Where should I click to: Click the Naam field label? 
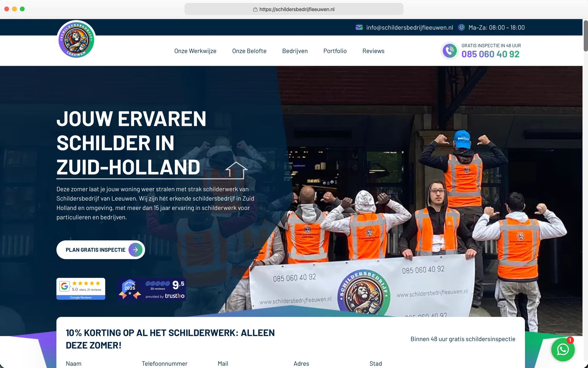tap(73, 363)
